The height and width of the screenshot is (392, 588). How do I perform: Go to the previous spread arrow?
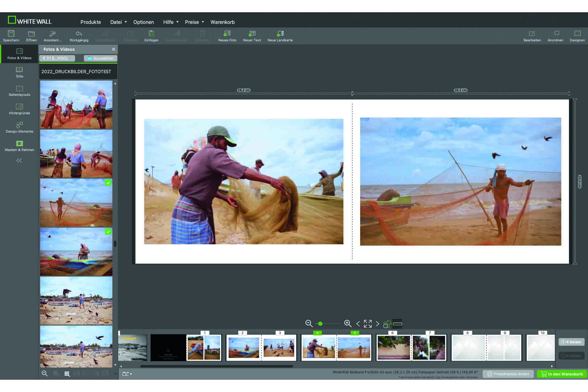358,324
